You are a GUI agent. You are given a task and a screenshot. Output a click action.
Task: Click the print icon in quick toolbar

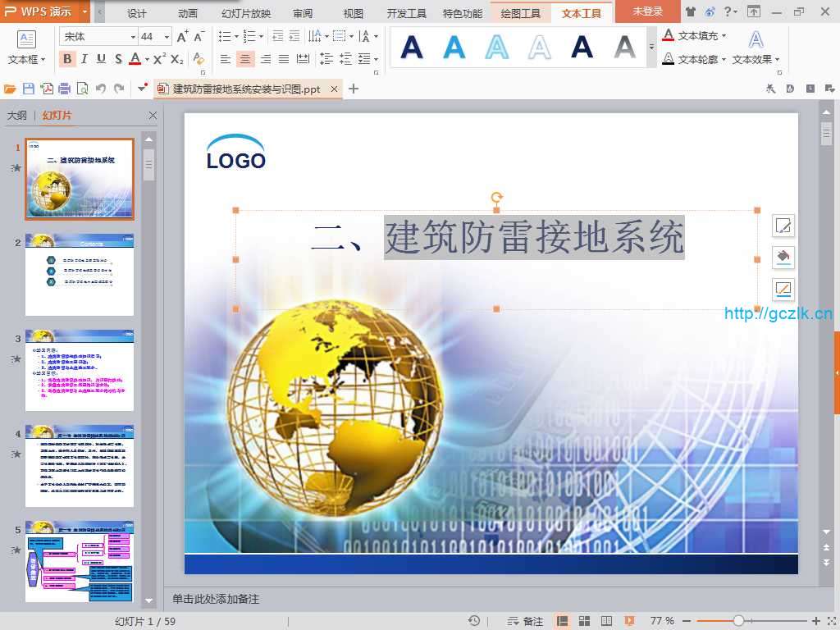click(64, 89)
